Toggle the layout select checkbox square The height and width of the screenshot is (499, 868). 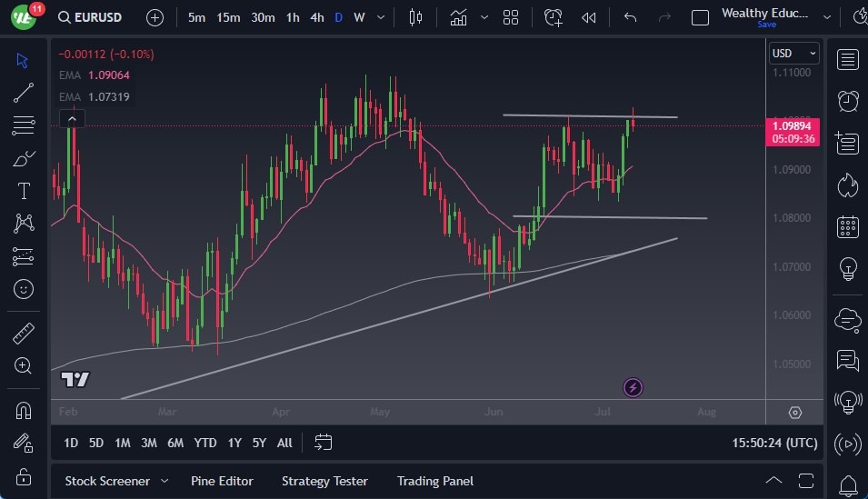click(700, 17)
